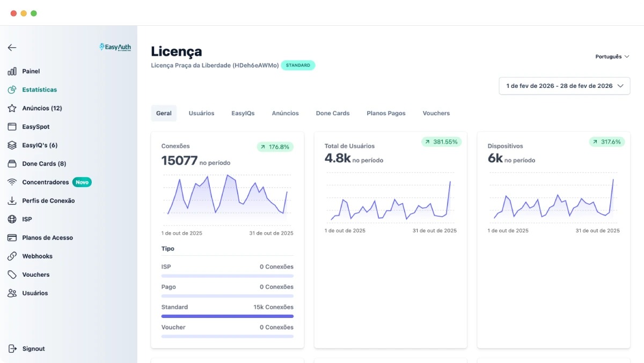This screenshot has width=644, height=363.
Task: Click the back arrow icon in sidebar
Action: 12,48
